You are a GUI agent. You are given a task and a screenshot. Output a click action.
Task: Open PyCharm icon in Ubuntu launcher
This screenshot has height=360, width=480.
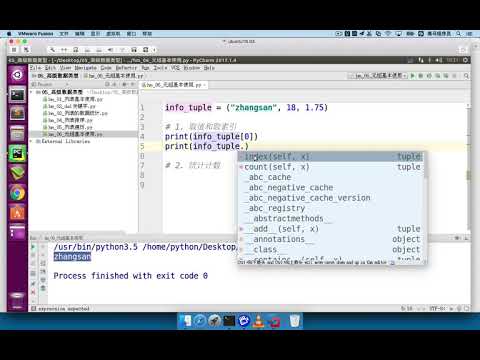tap(17, 154)
